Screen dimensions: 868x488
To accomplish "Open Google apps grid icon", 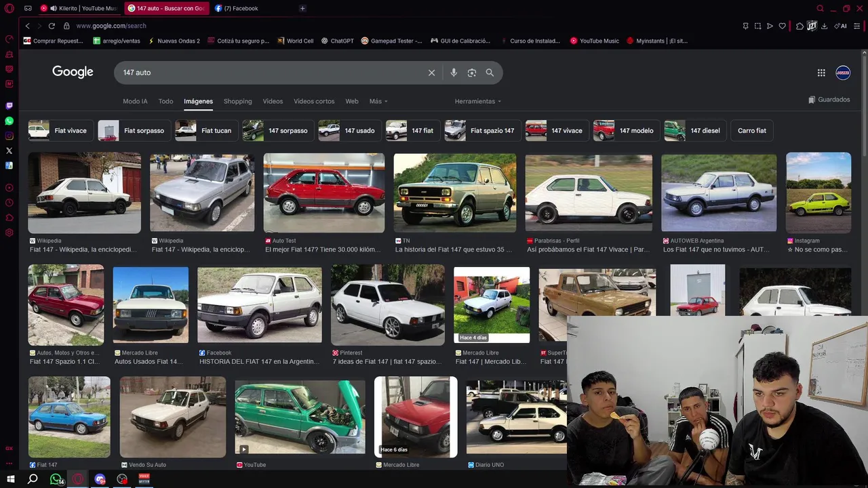I will (821, 73).
